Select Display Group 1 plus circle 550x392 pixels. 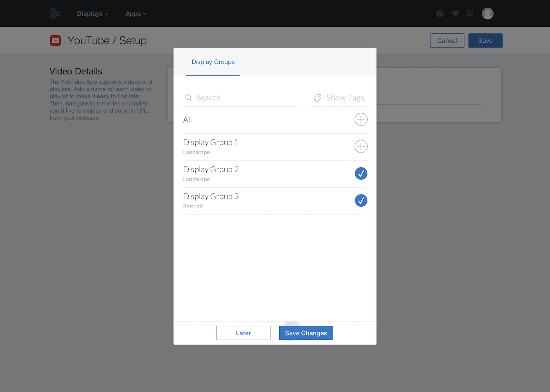click(361, 147)
